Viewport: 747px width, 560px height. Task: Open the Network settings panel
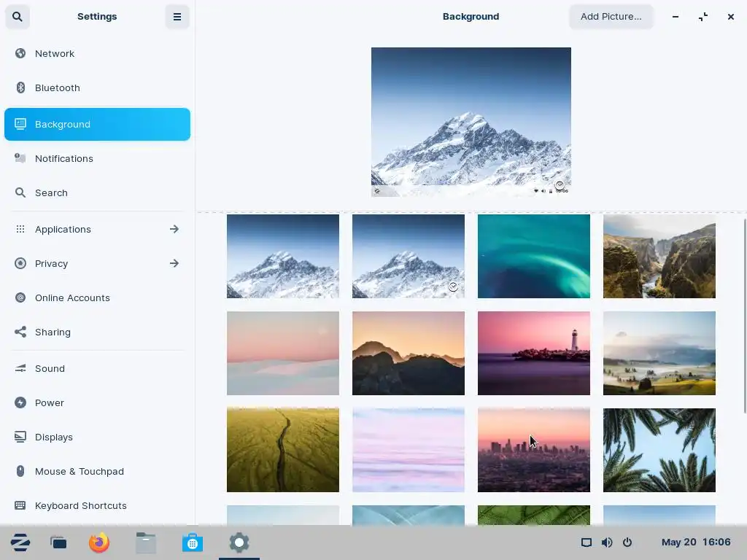pos(97,53)
